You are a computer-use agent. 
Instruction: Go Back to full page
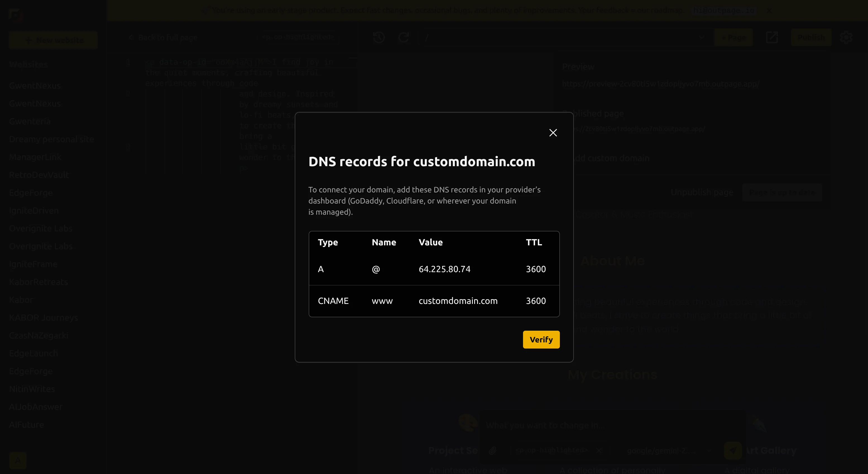[x=164, y=37]
